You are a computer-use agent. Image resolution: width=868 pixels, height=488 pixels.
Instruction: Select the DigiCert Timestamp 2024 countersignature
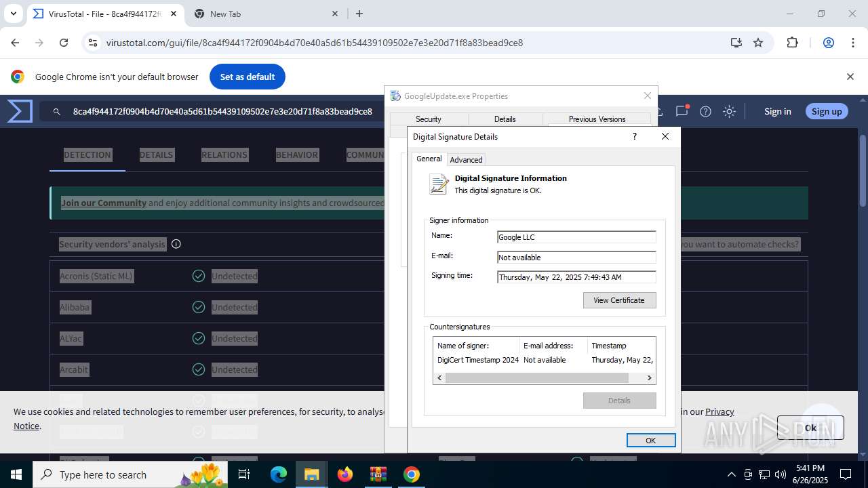(478, 360)
